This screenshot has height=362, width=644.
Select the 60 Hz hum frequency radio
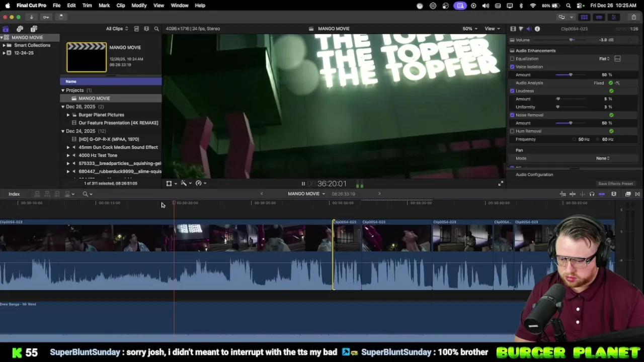(599, 139)
